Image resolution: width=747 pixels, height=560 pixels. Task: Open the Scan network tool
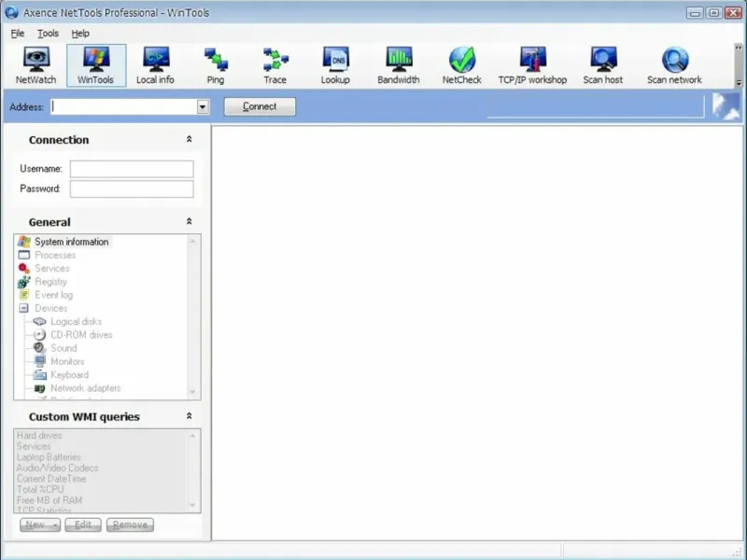coord(674,65)
